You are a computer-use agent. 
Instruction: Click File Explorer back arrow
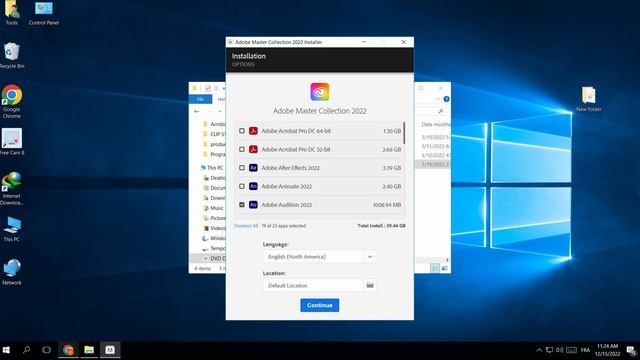[x=197, y=111]
